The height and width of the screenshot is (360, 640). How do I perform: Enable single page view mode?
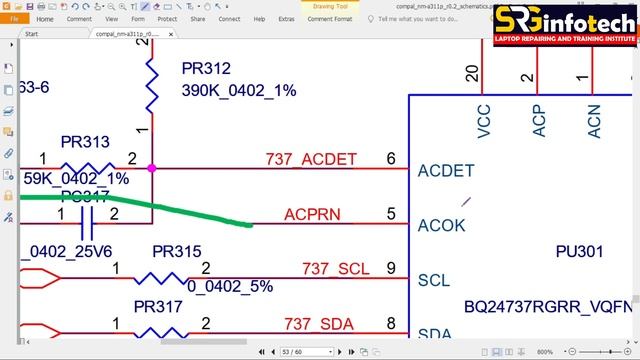(484, 352)
